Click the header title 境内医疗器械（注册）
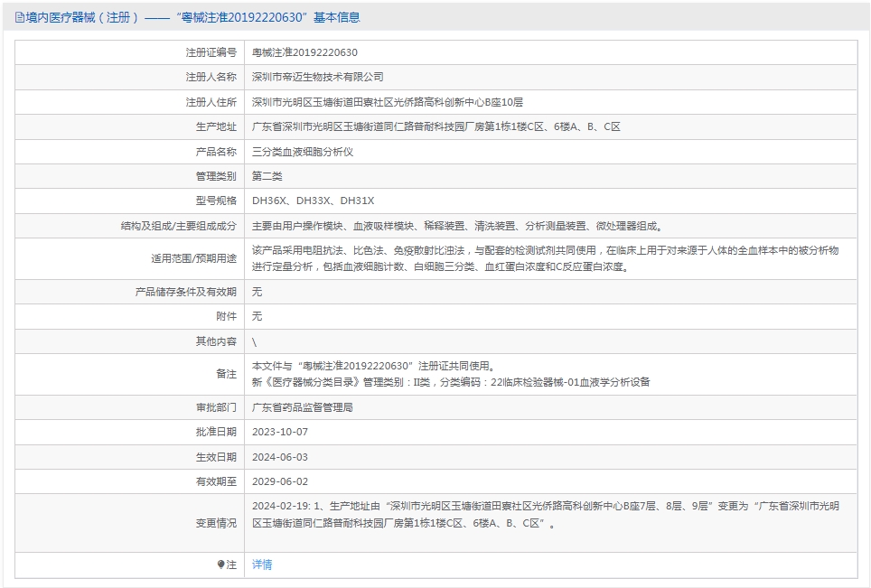This screenshot has width=871, height=588. click(x=82, y=18)
